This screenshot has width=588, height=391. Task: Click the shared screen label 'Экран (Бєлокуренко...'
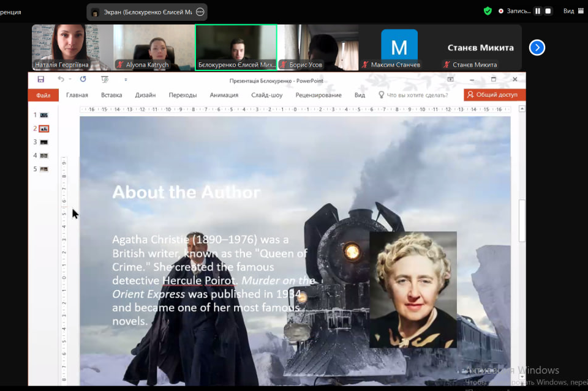pos(148,12)
